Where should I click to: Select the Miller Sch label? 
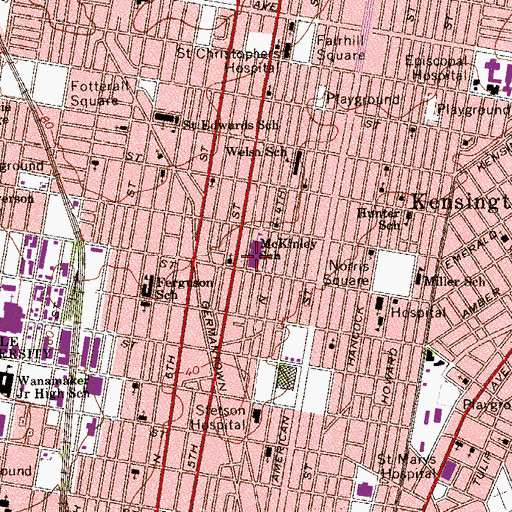click(x=455, y=281)
